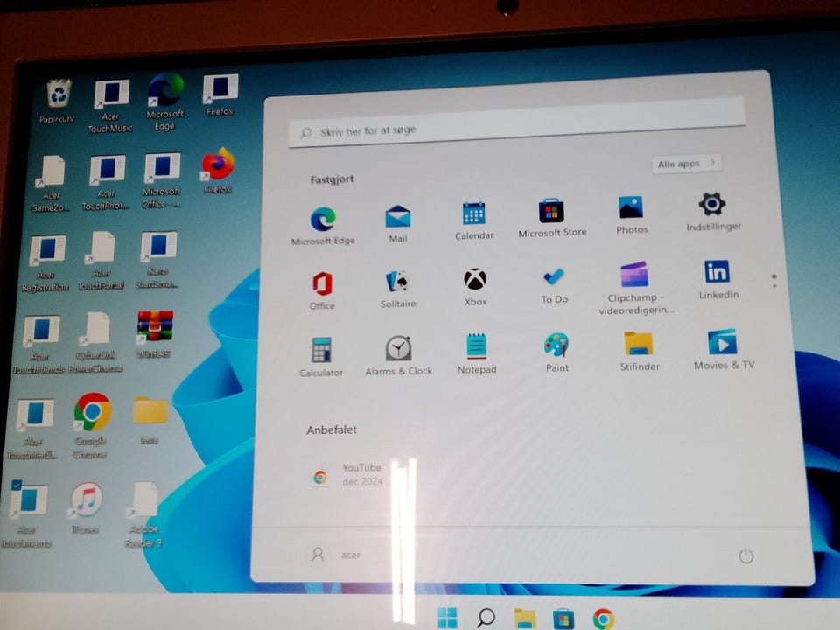Open File Explorer from the taskbar
840x630 pixels.
point(525,619)
